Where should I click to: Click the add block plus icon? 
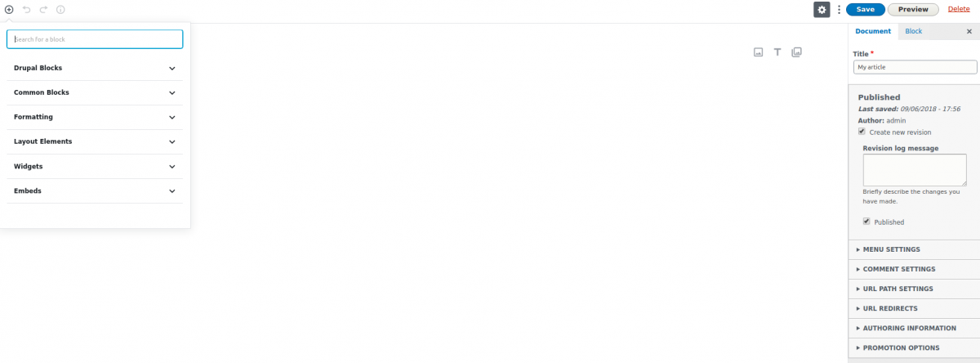(9, 9)
